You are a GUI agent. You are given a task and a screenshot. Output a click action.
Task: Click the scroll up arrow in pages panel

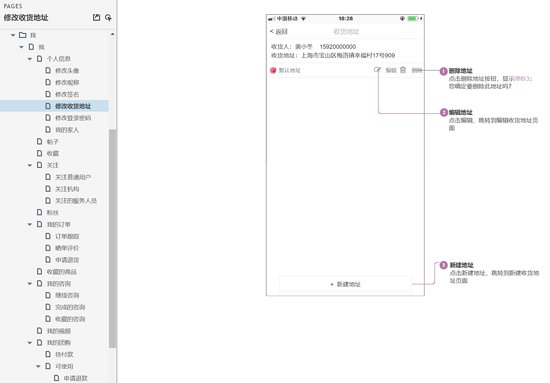coord(112,34)
